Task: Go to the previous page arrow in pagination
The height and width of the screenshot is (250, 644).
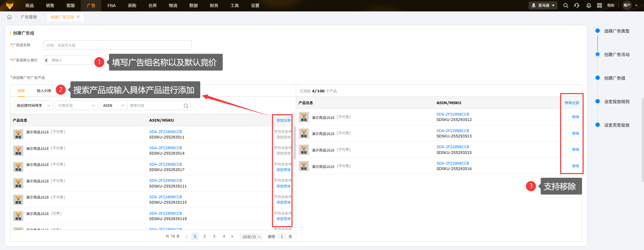Action: coord(187,237)
